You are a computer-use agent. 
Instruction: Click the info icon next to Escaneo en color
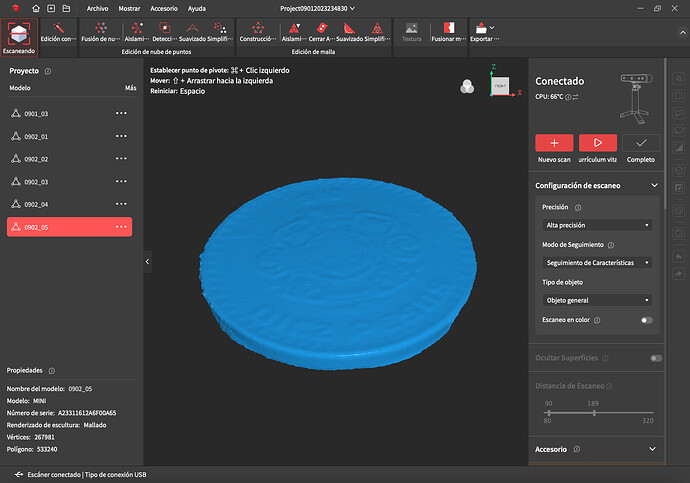[x=597, y=320]
